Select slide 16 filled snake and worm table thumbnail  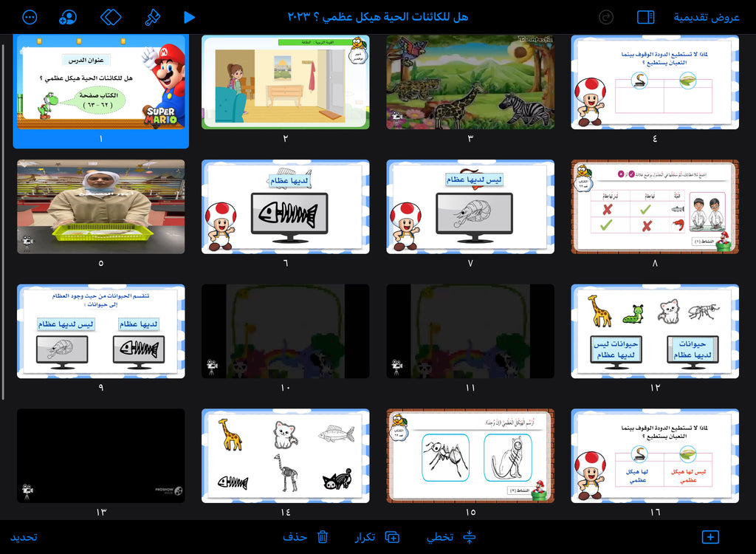(x=655, y=456)
